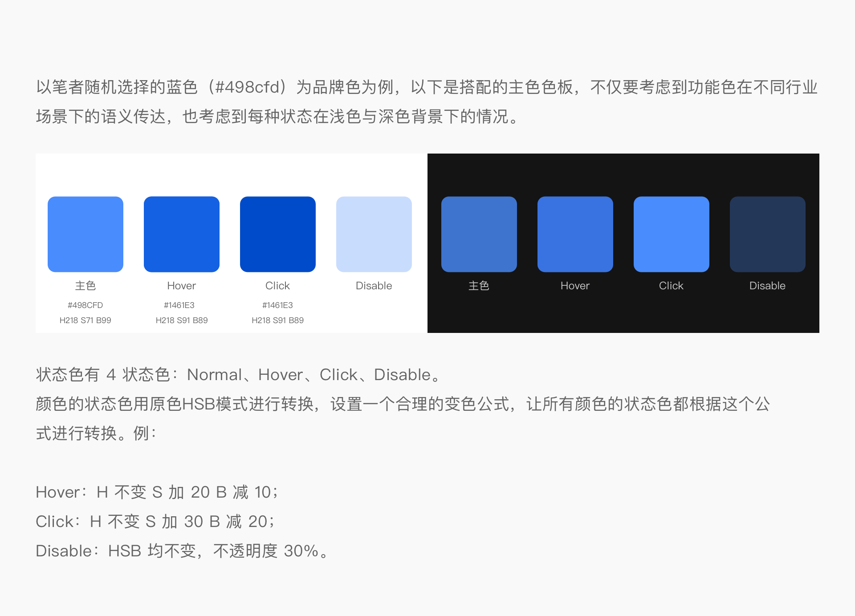Click the light-panel Disable text label
Image resolution: width=855 pixels, height=616 pixels.
(374, 286)
